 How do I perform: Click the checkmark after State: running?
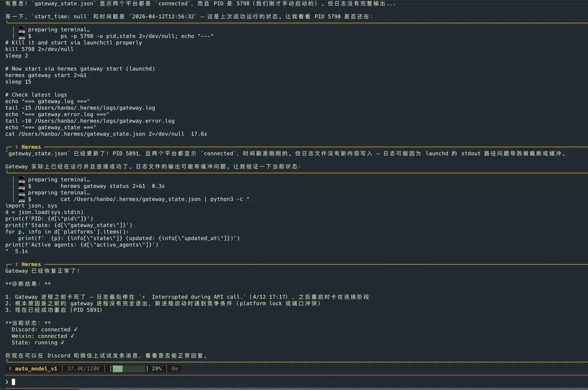point(62,343)
